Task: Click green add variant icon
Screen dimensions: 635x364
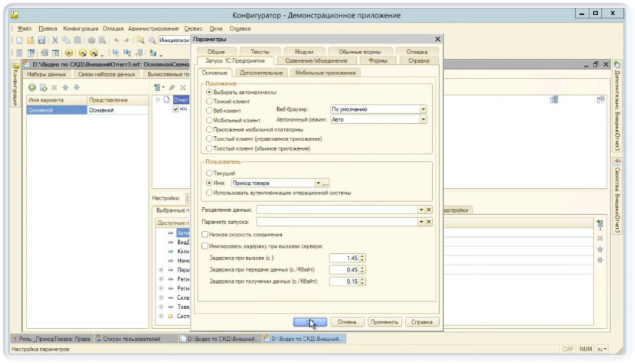Action: coord(31,87)
